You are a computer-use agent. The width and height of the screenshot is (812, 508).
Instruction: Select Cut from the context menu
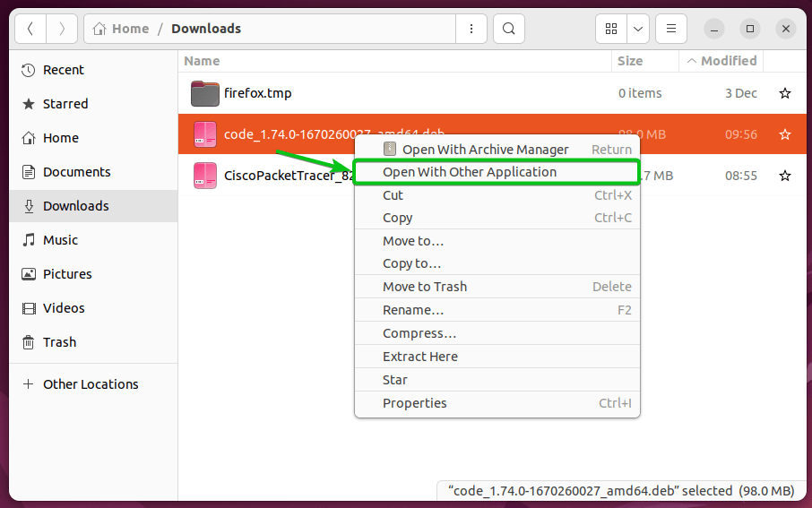click(x=497, y=195)
